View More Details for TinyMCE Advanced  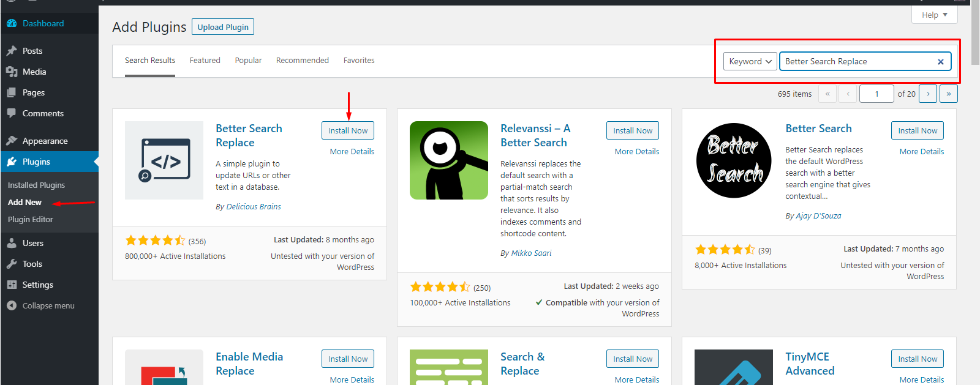[922, 379]
